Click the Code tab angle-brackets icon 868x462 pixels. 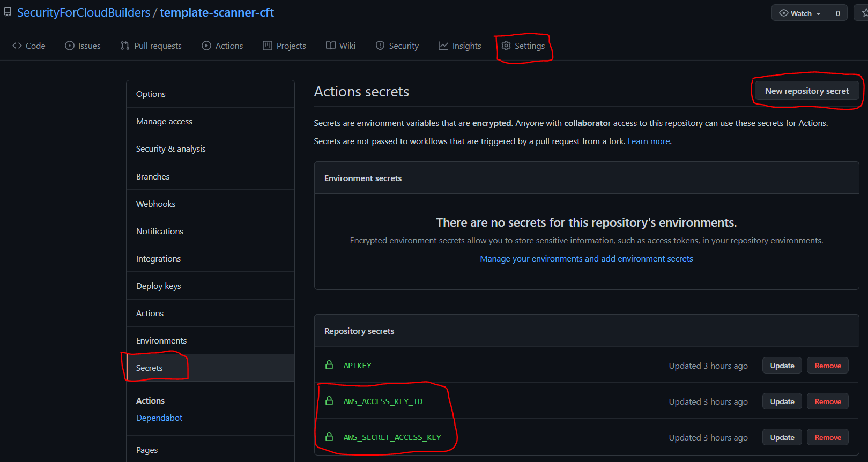click(17, 46)
